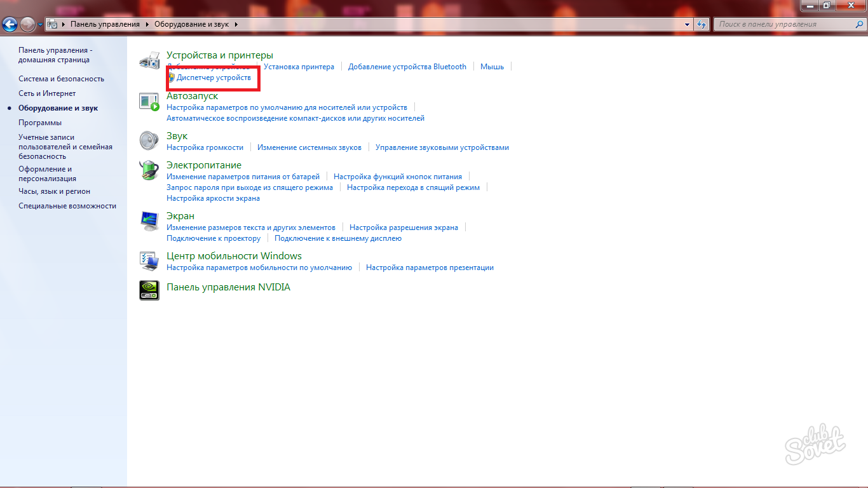Click the refresh button beside address bar
868x488 pixels.
coord(702,24)
